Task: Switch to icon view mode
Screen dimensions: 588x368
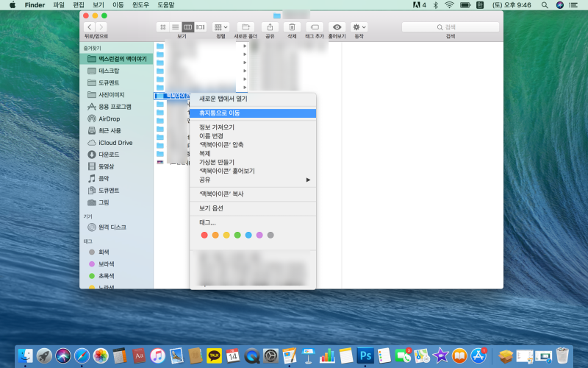Action: (x=162, y=27)
